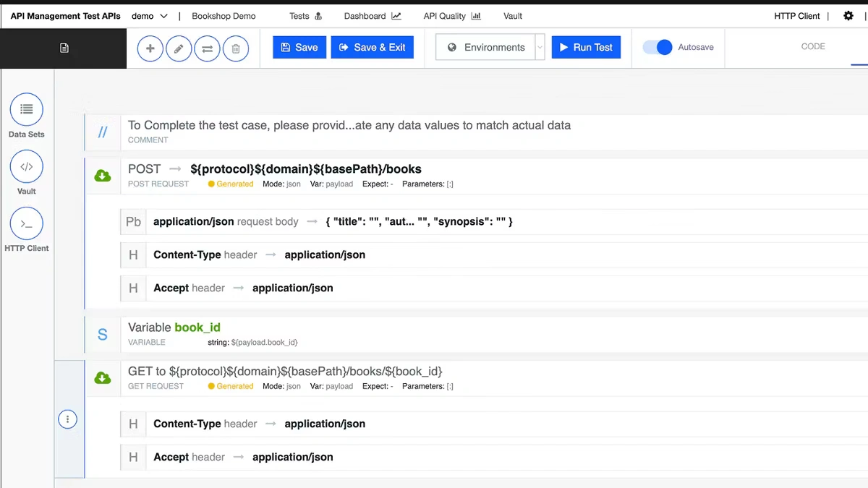Image resolution: width=868 pixels, height=488 pixels.
Task: Select the Variable book_id step row
Action: tap(434, 334)
